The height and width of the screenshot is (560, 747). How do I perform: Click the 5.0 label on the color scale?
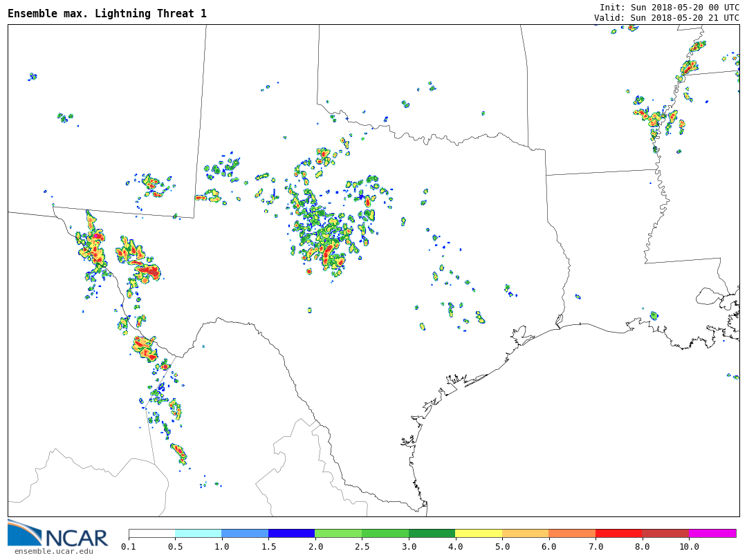[502, 547]
